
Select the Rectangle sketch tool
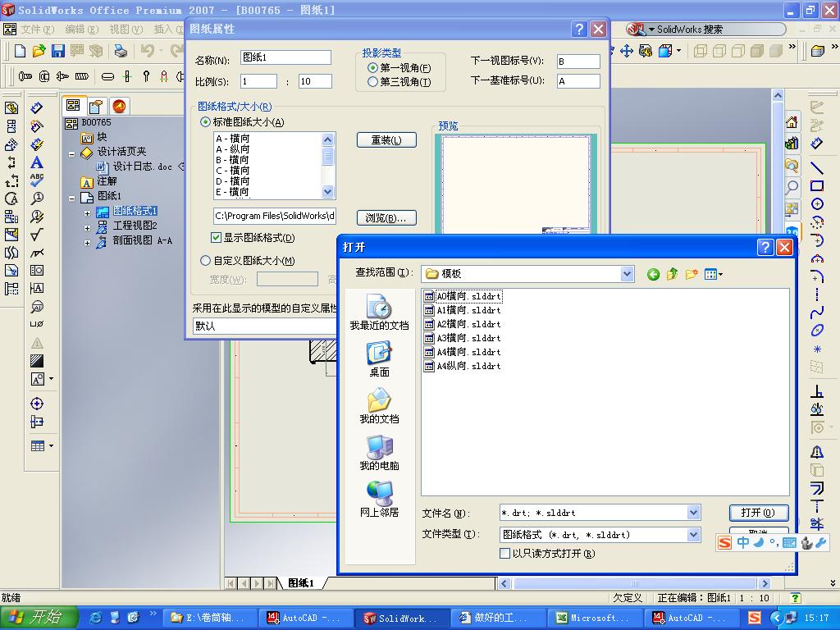coord(817,186)
